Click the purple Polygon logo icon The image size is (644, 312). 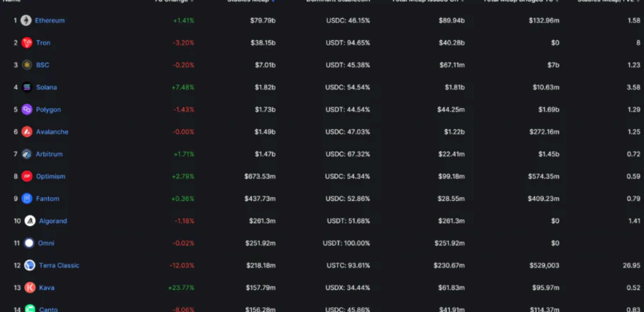pyautogui.click(x=27, y=109)
